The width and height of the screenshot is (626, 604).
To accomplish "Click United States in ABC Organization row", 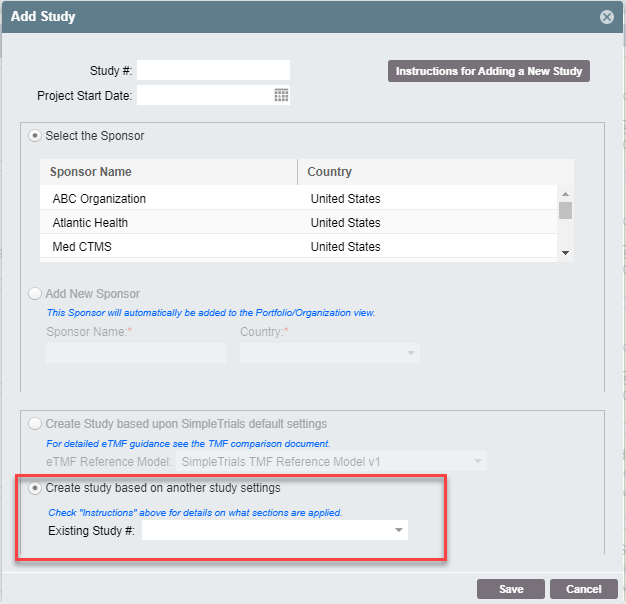I will coord(345,198).
